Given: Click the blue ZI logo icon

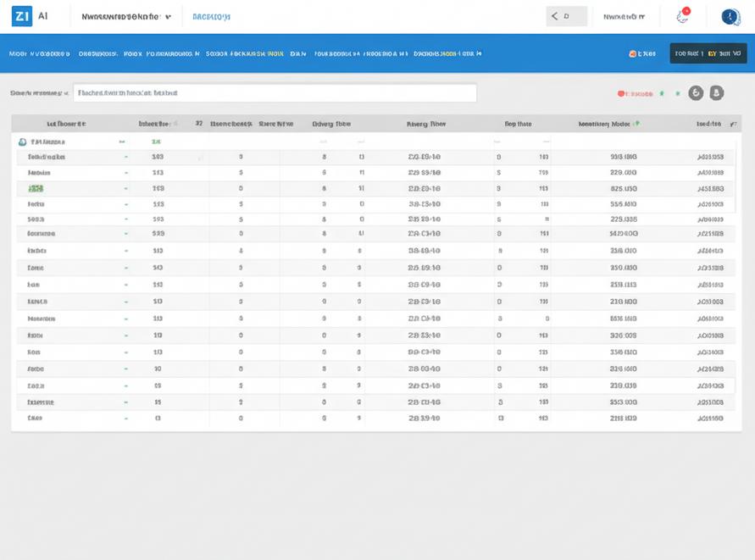Looking at the screenshot, I should click(21, 16).
